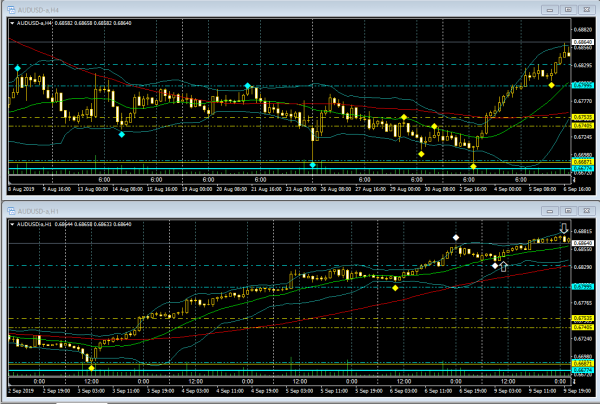Screen dimensions: 600x404
Task: Click the 6 Sep 03:00 time label
Action: (x=403, y=391)
